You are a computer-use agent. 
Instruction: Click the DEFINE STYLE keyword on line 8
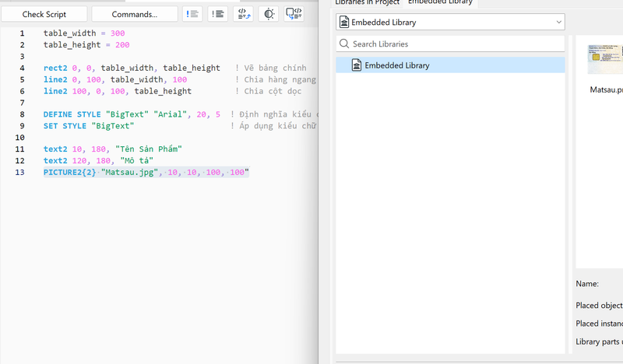click(x=72, y=114)
